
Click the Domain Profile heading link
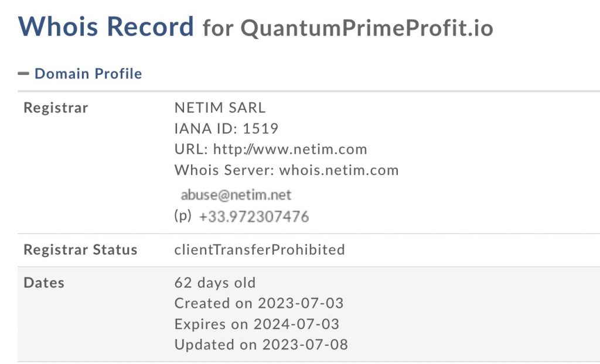click(88, 74)
